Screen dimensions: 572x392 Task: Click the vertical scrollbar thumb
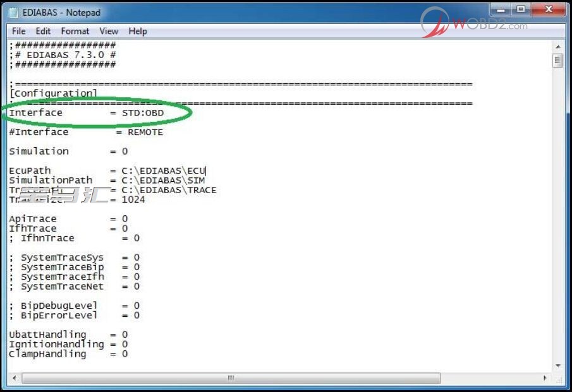pyautogui.click(x=557, y=61)
